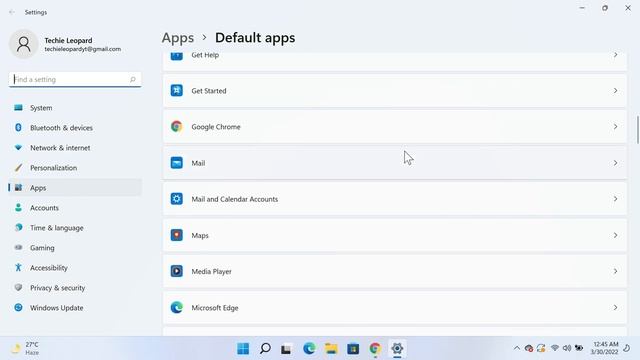Screen dimensions: 640x360
Task: Select the Mail label in the list
Action: [x=198, y=163]
